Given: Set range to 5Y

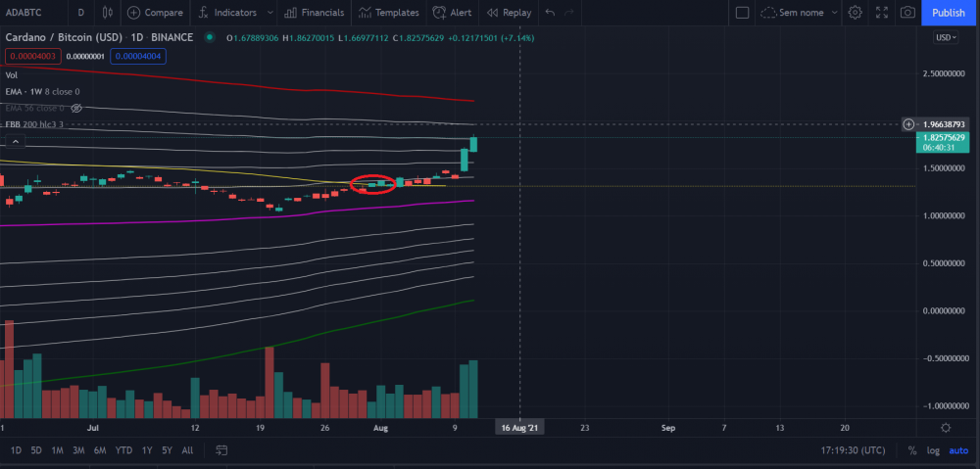Looking at the screenshot, I should pyautogui.click(x=167, y=450).
